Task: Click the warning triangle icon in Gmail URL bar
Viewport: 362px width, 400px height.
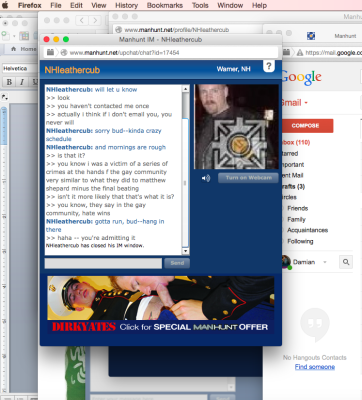Action: pos(300,53)
